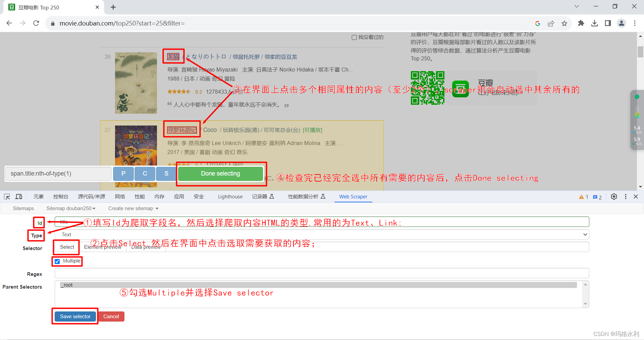This screenshot has height=340, width=644.
Task: Switch to the 记录器 tab
Action: pos(263,197)
